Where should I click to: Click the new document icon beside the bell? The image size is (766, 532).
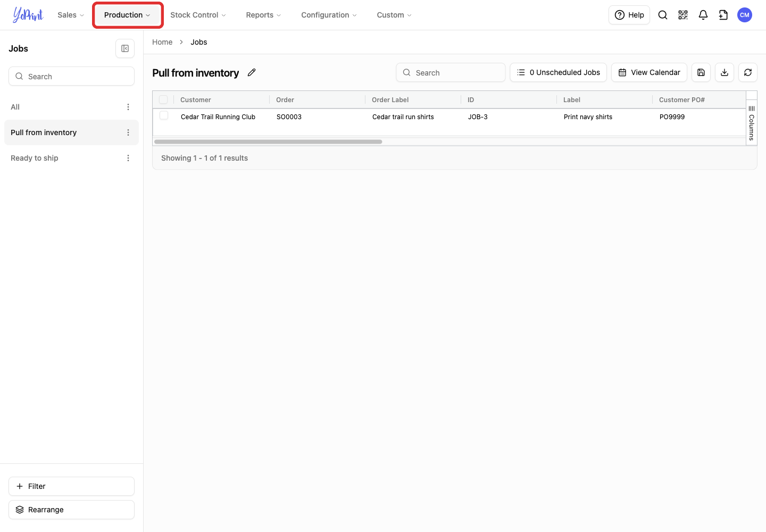pos(723,15)
